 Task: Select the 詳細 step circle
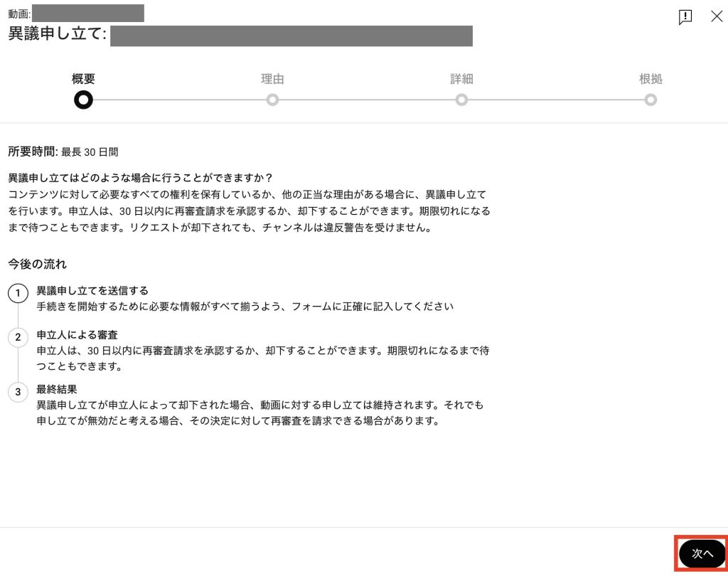pyautogui.click(x=461, y=100)
